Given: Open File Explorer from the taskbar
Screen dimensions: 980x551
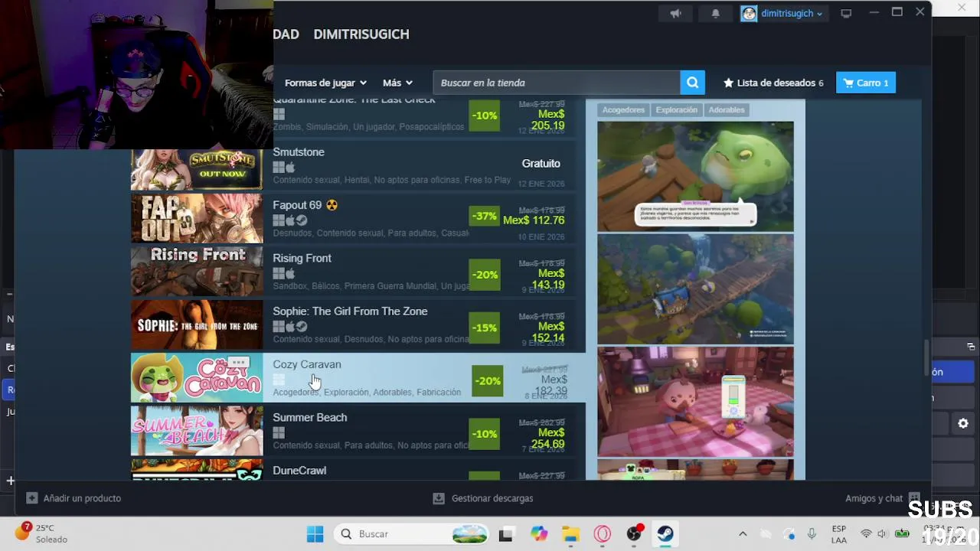Looking at the screenshot, I should [x=570, y=534].
